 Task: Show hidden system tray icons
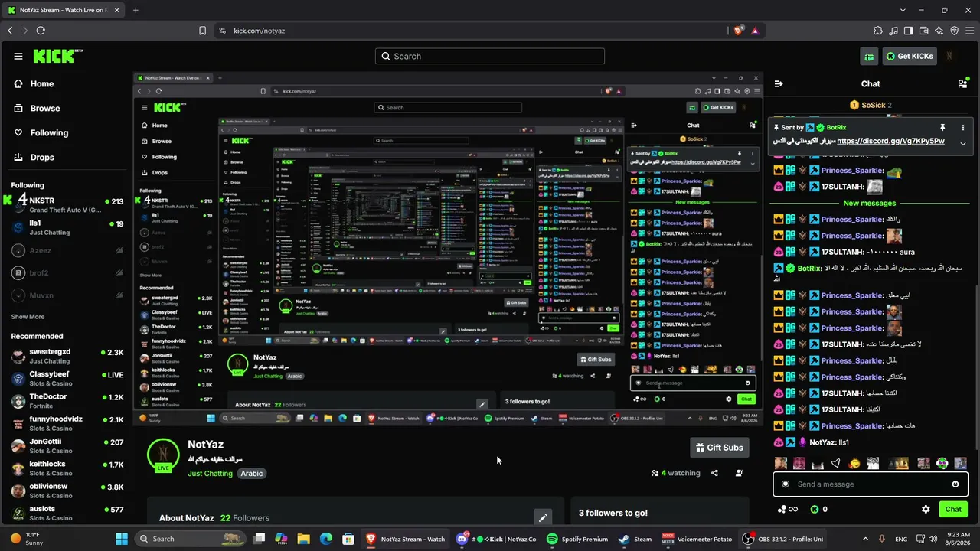pyautogui.click(x=866, y=539)
